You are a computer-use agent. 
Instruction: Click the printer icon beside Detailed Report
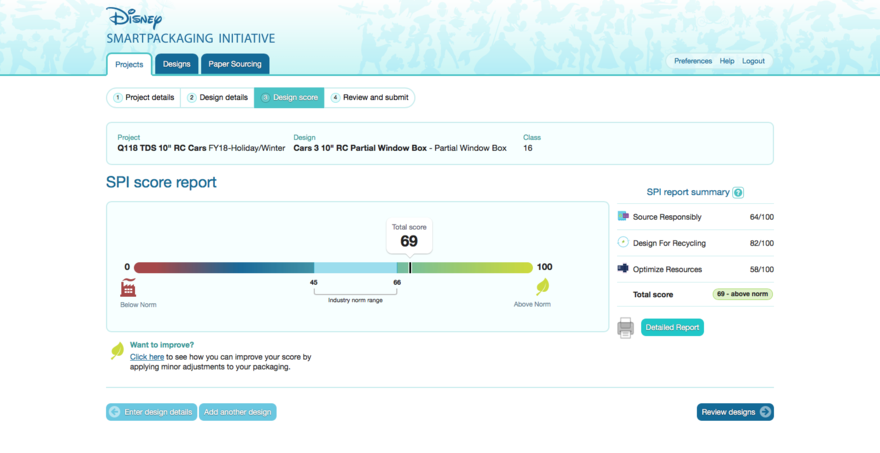tap(625, 327)
